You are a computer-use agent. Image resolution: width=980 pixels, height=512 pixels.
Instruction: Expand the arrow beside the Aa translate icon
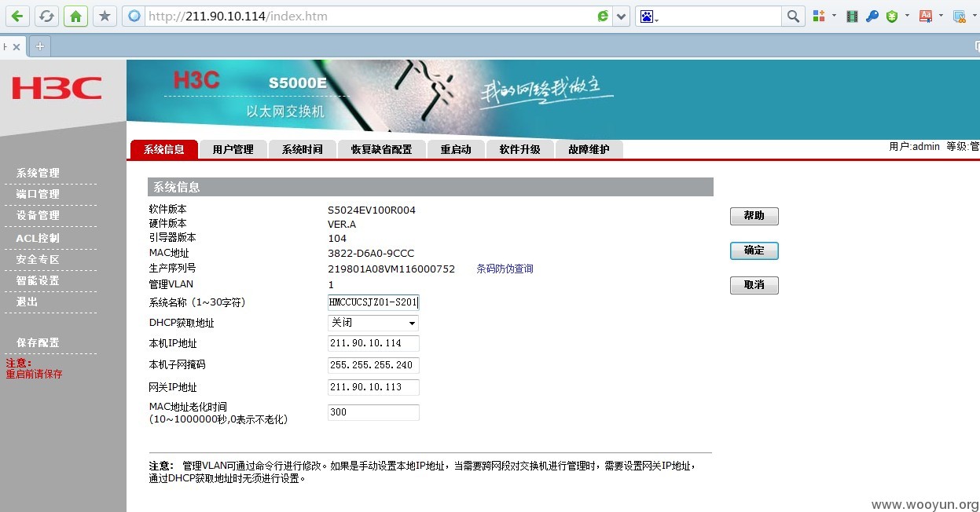[941, 16]
